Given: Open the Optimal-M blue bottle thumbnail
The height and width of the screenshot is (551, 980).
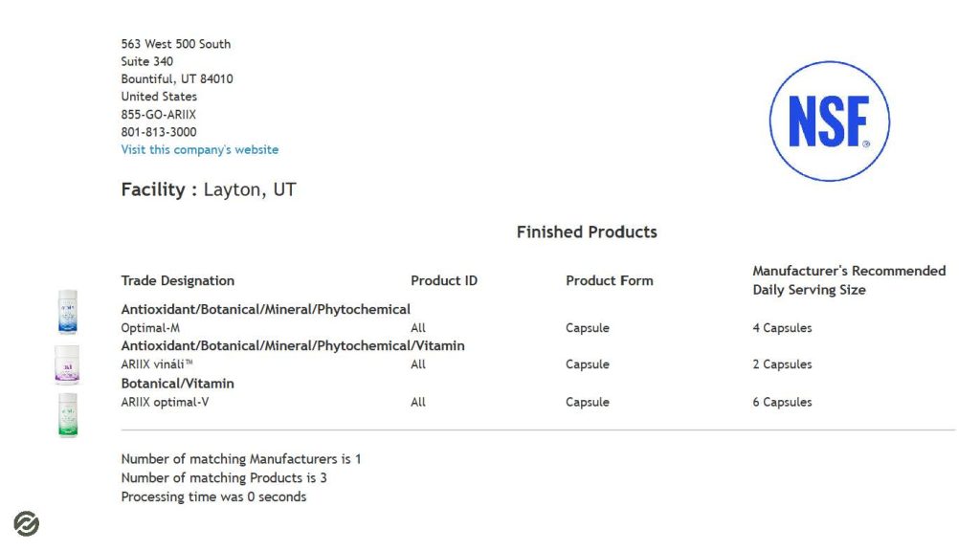Looking at the screenshot, I should pyautogui.click(x=68, y=312).
